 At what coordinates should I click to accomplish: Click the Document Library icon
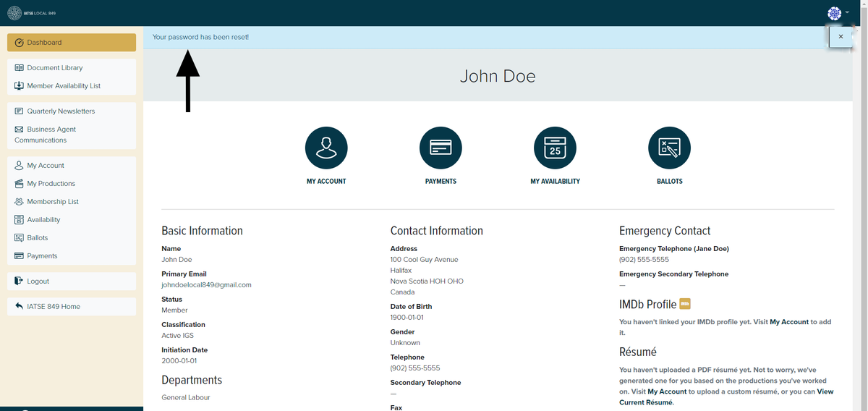coord(20,68)
